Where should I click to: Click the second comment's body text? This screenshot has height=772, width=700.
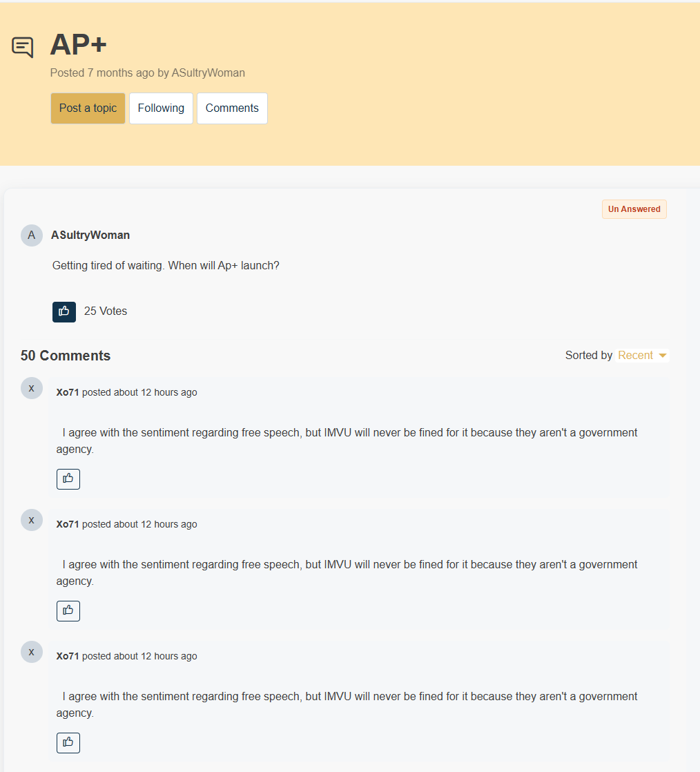coord(347,572)
